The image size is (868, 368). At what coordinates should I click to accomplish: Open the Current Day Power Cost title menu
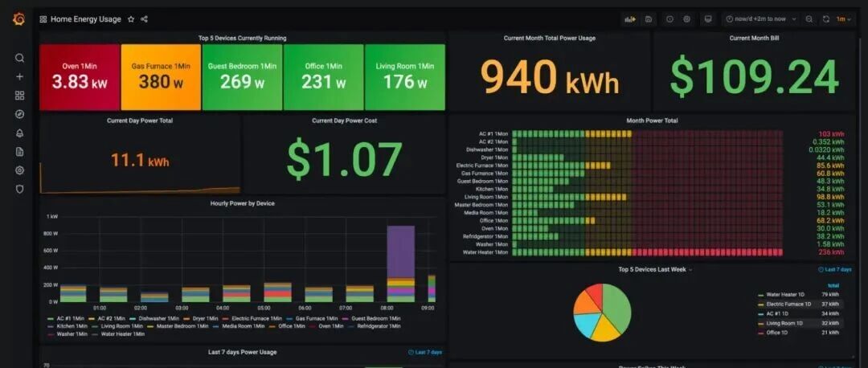coord(344,120)
